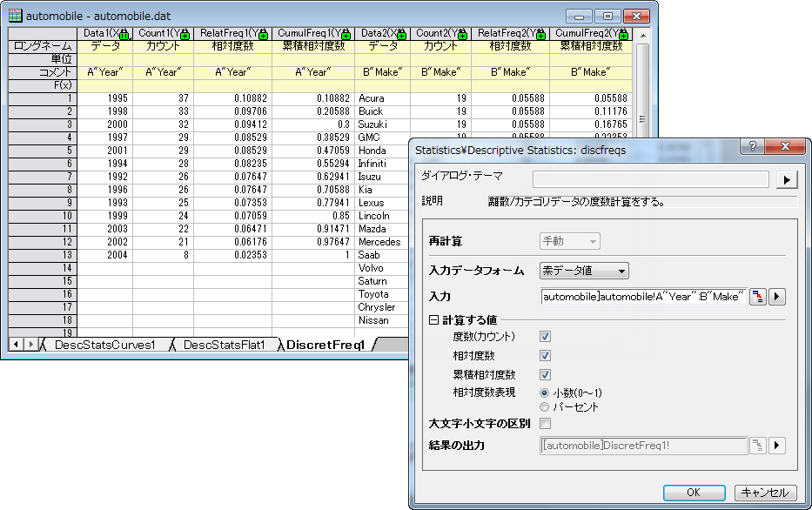Select the パーセント radio button
Viewport: 812px width, 510px height.
click(544, 407)
